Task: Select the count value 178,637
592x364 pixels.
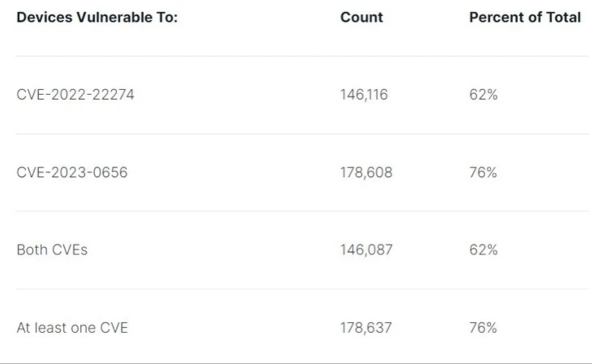Action: pos(366,327)
